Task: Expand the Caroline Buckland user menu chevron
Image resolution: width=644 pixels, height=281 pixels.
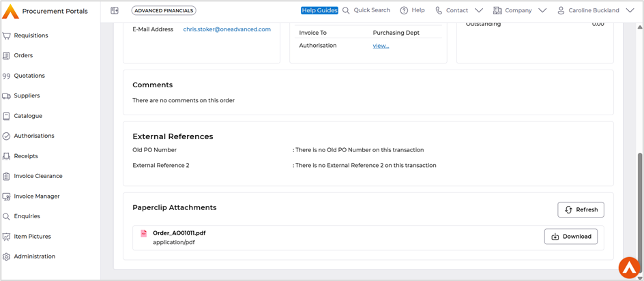Action: (630, 11)
